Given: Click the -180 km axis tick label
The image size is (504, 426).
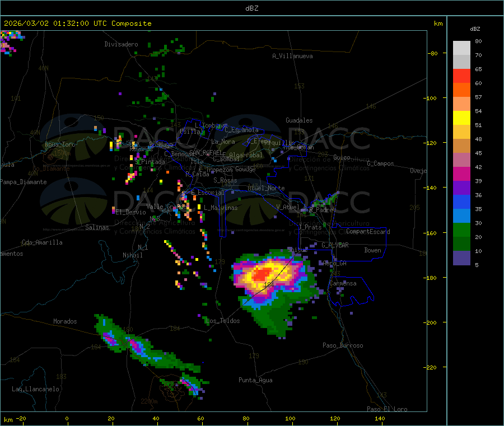Looking at the screenshot, I should [432, 278].
